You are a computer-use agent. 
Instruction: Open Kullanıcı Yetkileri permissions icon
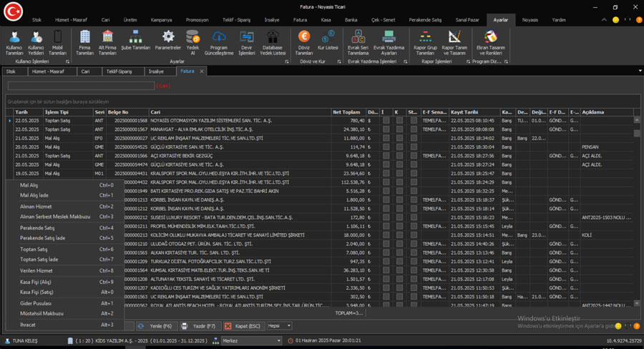tap(36, 43)
